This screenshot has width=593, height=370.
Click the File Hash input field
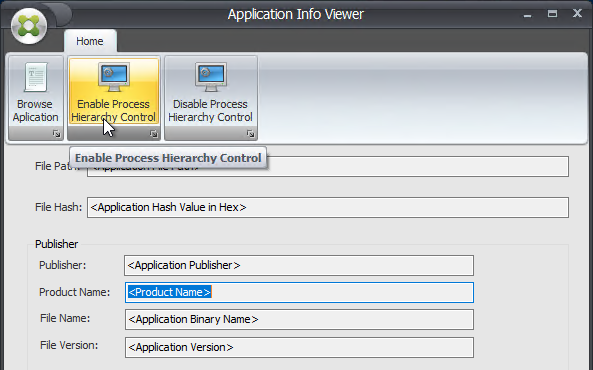tap(328, 207)
